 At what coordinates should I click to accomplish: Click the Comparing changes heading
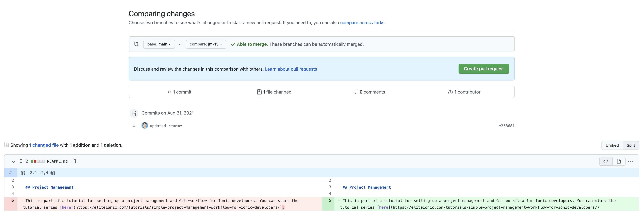click(161, 14)
